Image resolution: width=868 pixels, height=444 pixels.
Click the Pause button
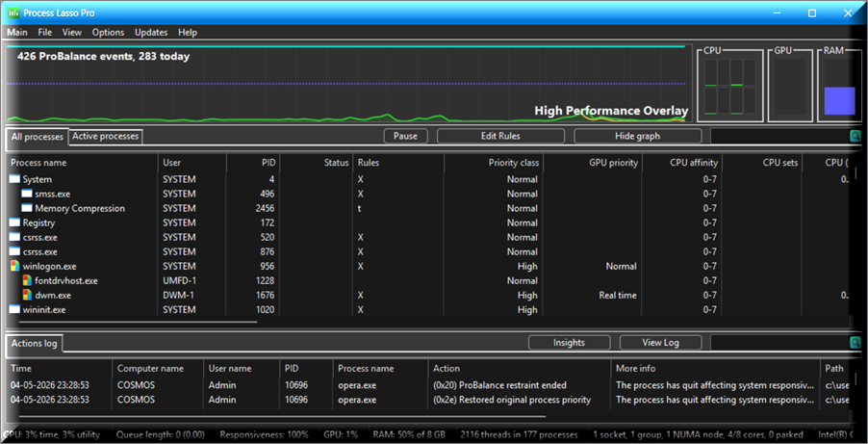[406, 136]
